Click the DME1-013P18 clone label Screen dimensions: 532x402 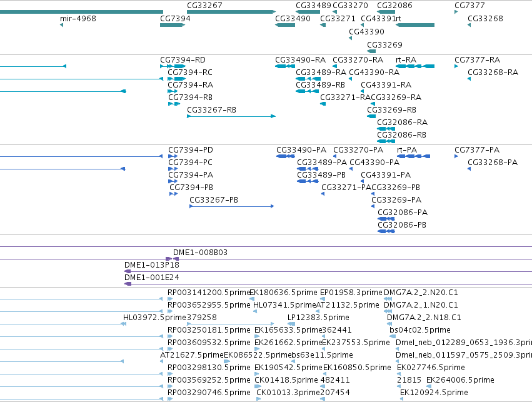click(152, 265)
